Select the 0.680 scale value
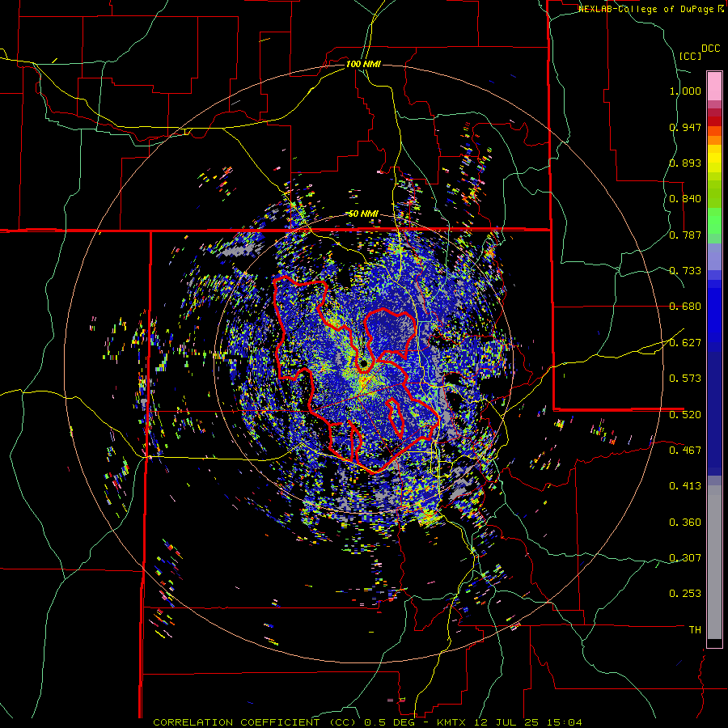The width and height of the screenshot is (728, 728). pos(685,307)
